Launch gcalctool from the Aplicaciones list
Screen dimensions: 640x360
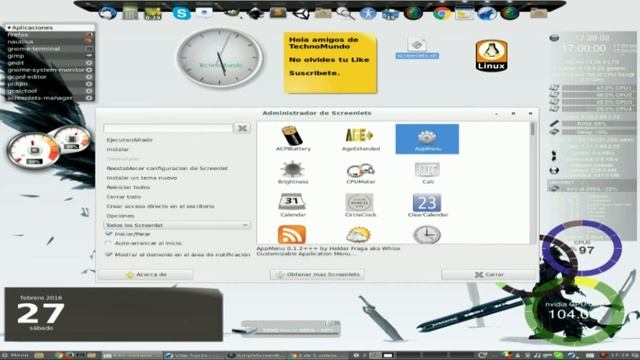coord(50,91)
